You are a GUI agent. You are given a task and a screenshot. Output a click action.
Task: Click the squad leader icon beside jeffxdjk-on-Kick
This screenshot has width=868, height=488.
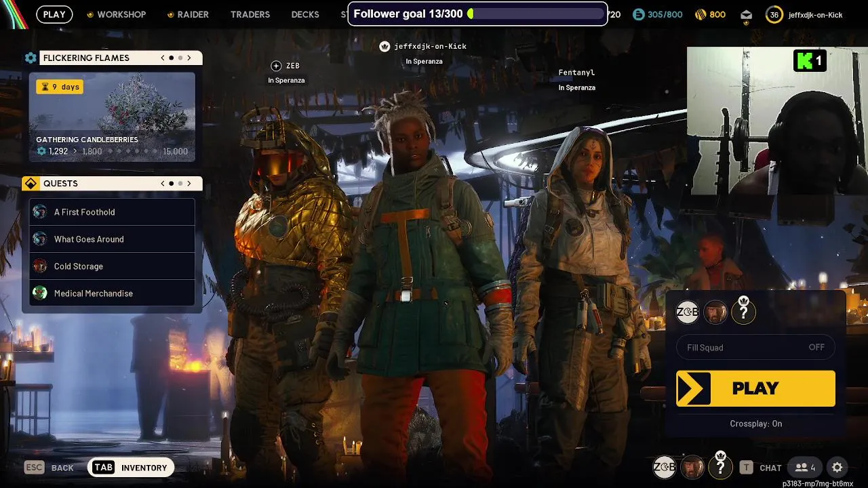(x=384, y=46)
